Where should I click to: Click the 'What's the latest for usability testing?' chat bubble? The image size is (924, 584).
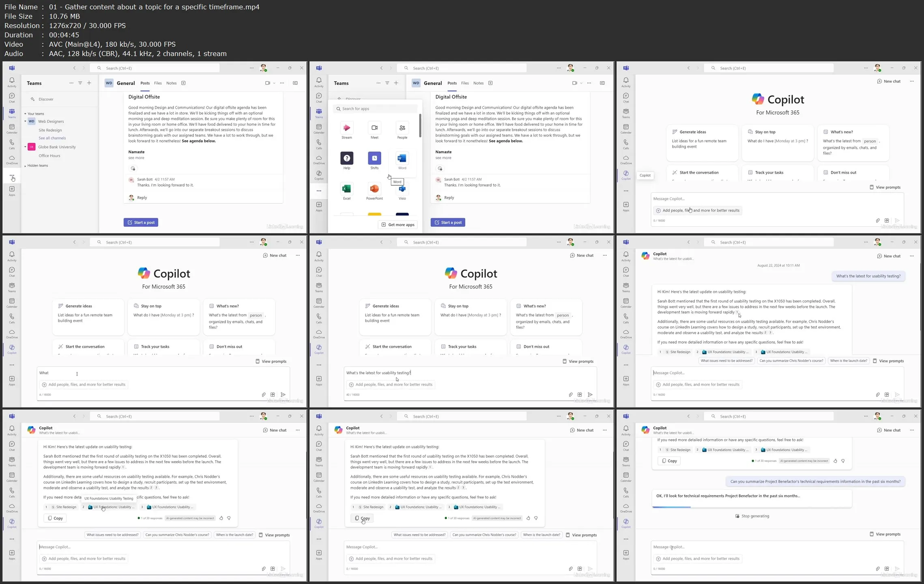(x=868, y=276)
